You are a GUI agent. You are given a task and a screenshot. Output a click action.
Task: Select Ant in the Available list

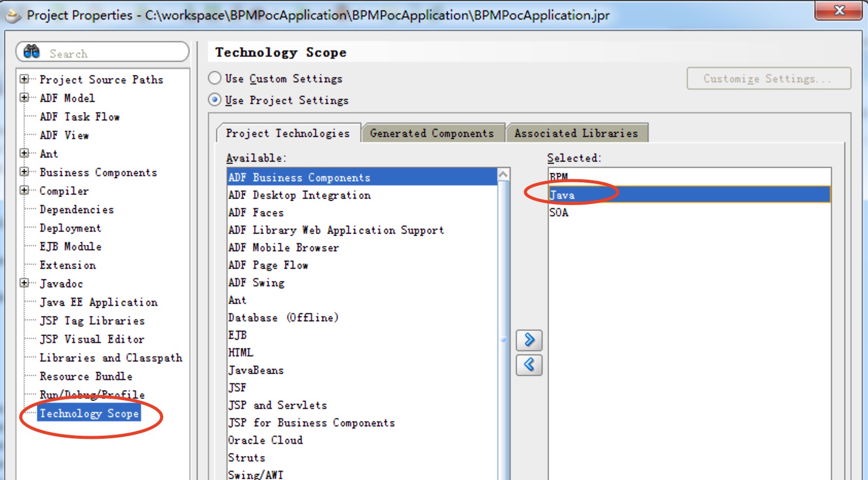pos(362,300)
